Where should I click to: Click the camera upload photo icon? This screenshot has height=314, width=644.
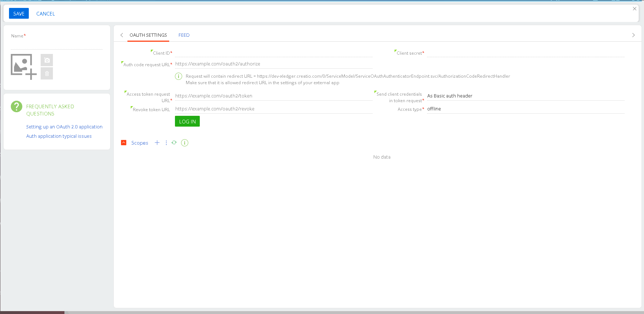47,60
